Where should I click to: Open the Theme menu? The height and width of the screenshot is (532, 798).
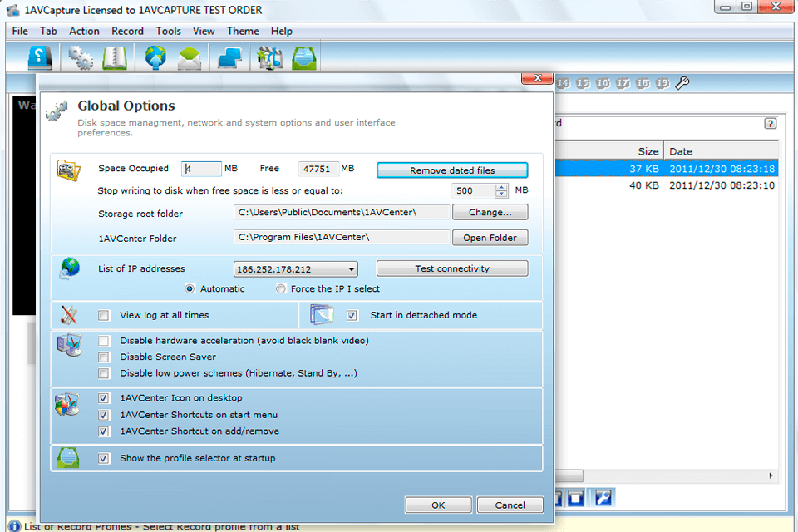click(243, 31)
